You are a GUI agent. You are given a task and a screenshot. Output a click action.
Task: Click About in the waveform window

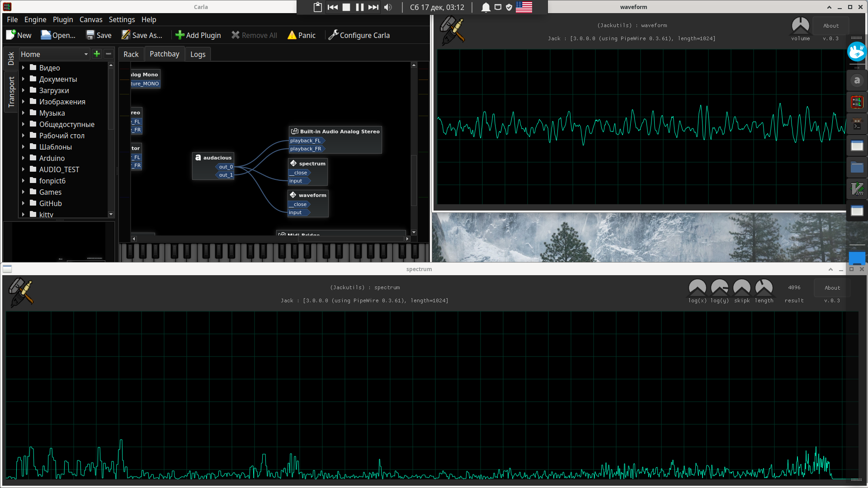831,26
